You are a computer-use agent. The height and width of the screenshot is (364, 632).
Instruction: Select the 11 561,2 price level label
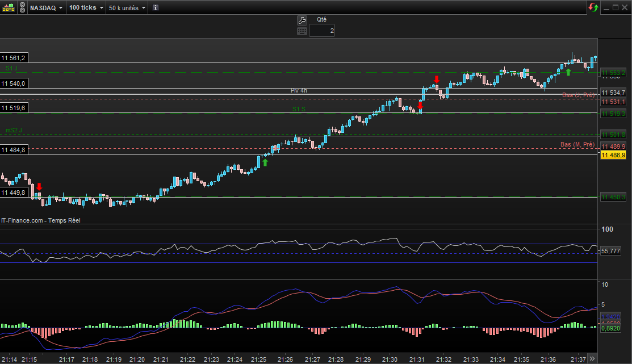click(x=14, y=58)
